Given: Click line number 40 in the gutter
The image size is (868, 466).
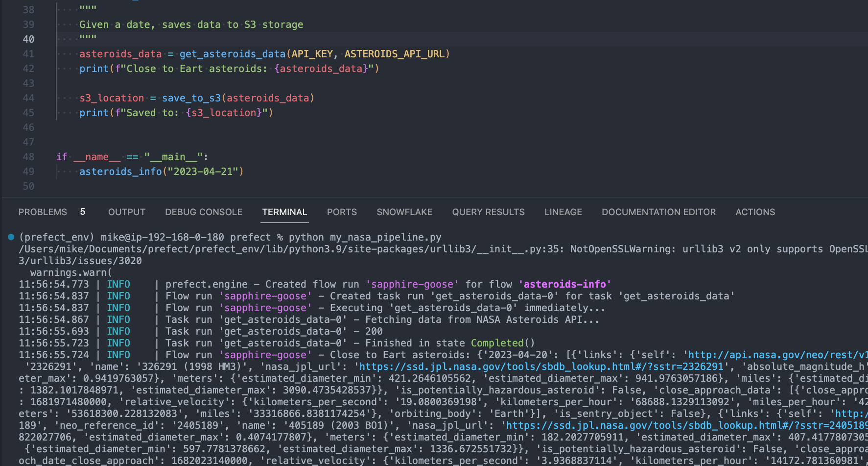Looking at the screenshot, I should click(28, 39).
